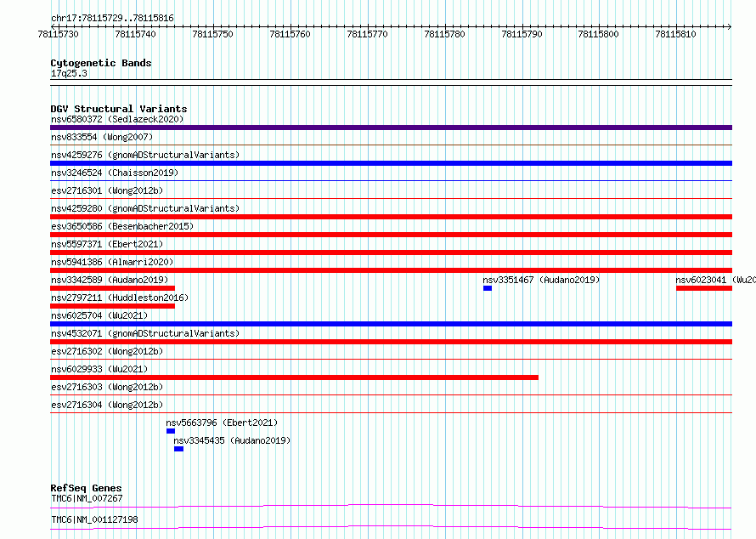Screen dimensions: 756x539
Task: Open esv2716301 (Wong2012b) variant label
Action: (107, 190)
